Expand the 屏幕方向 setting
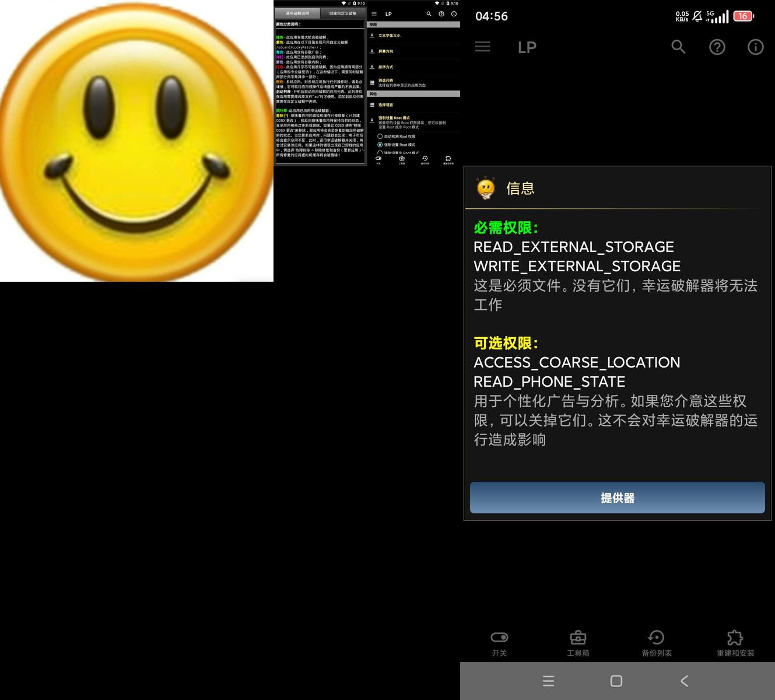 385,51
